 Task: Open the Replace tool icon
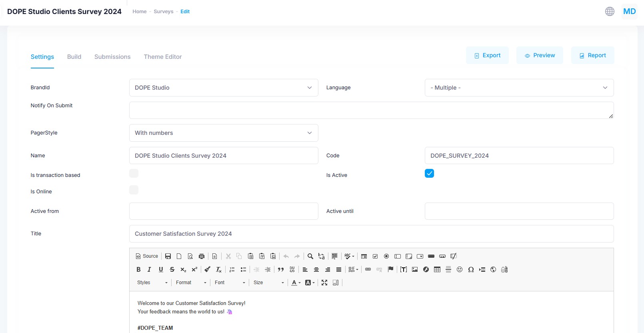322,256
